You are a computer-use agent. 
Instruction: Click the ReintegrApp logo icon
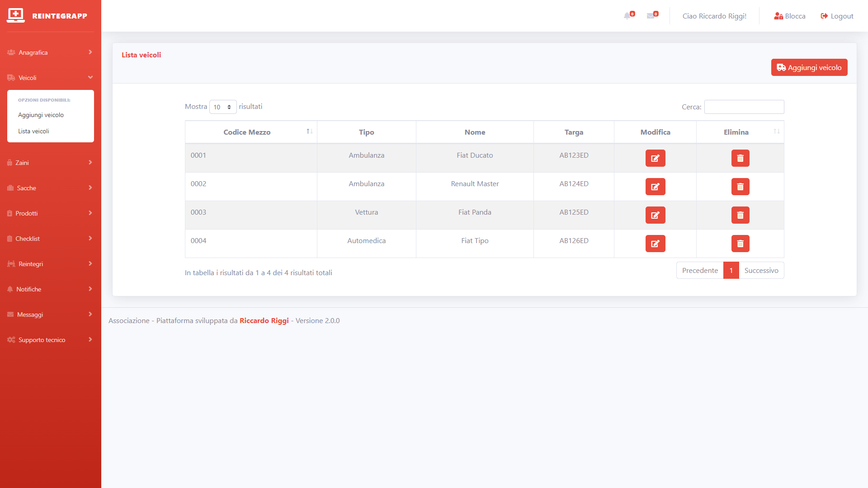pos(16,15)
